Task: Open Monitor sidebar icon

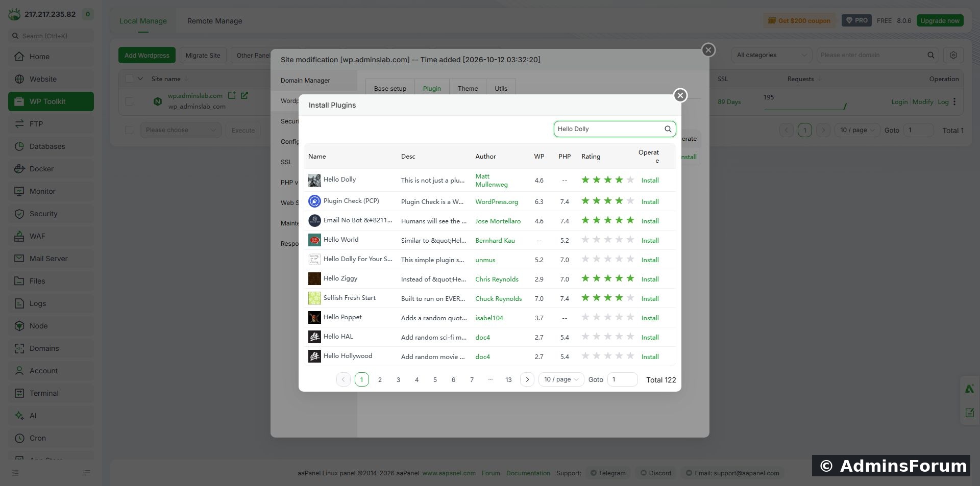Action: [19, 191]
